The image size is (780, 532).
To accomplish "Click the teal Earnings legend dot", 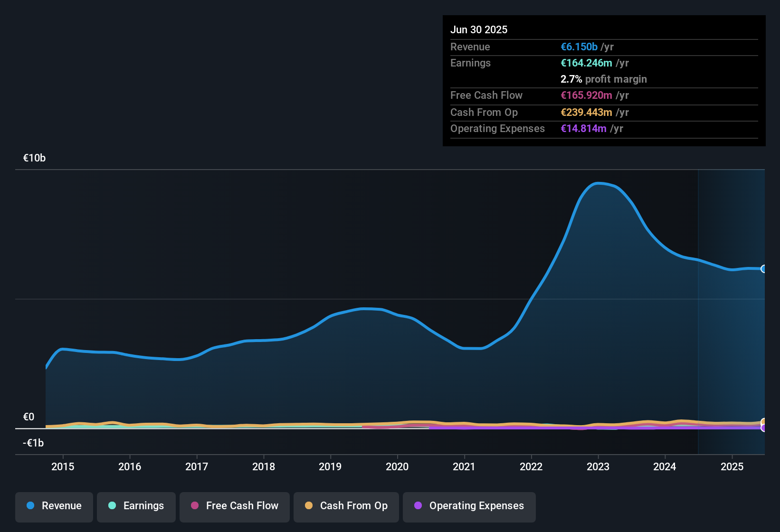I will 113,506.
